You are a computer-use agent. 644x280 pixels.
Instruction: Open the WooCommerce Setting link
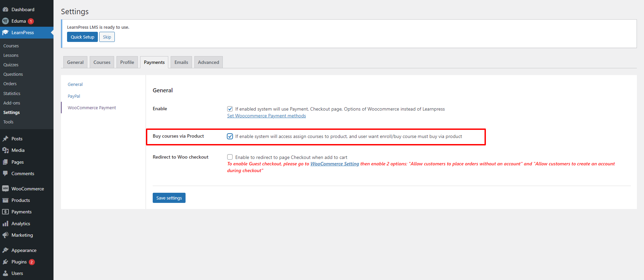pos(335,164)
